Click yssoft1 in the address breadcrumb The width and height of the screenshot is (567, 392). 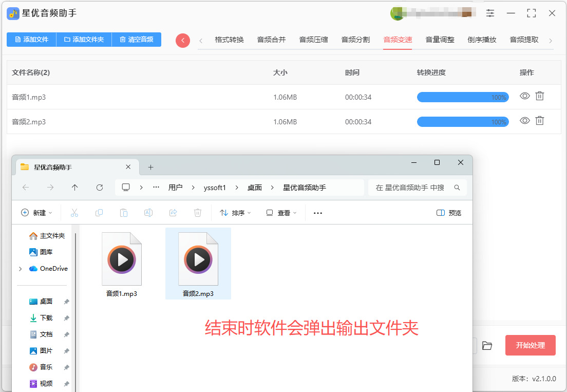pyautogui.click(x=215, y=188)
